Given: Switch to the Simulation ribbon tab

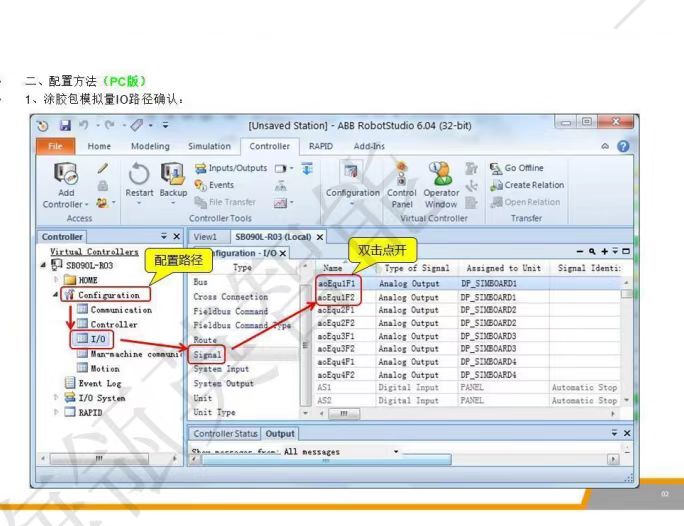Looking at the screenshot, I should 209,146.
